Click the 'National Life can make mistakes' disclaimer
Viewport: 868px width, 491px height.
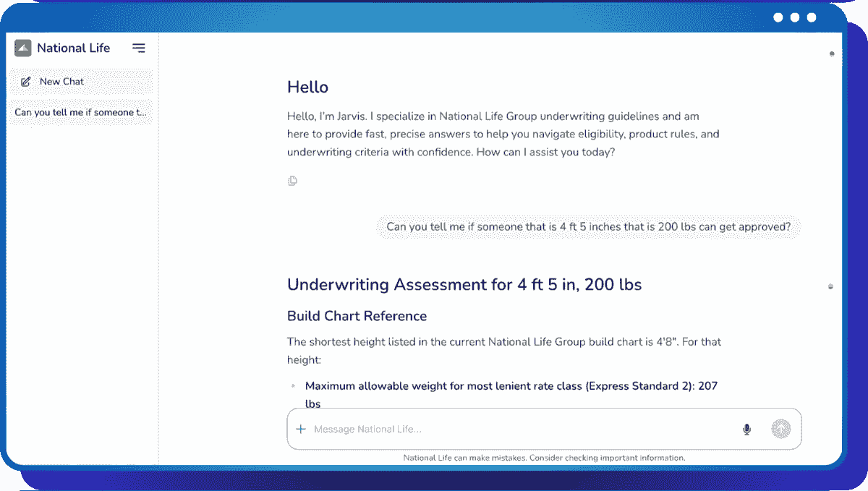(x=544, y=458)
